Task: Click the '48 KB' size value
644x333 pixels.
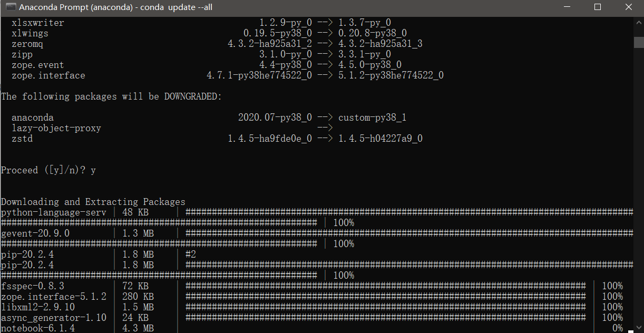Action: tap(135, 213)
